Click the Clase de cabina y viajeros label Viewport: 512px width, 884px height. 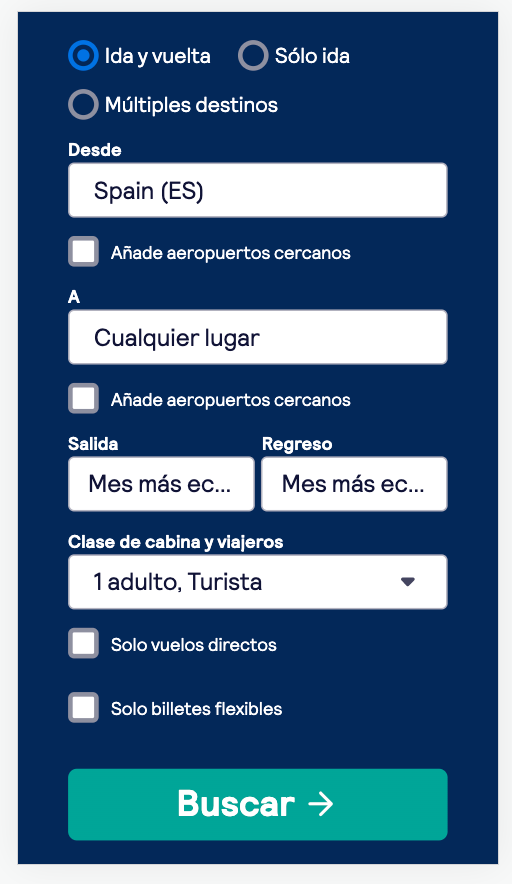pos(175,542)
